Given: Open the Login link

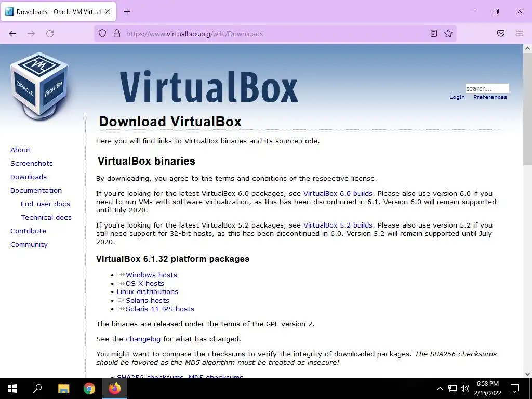Looking at the screenshot, I should tap(457, 97).
